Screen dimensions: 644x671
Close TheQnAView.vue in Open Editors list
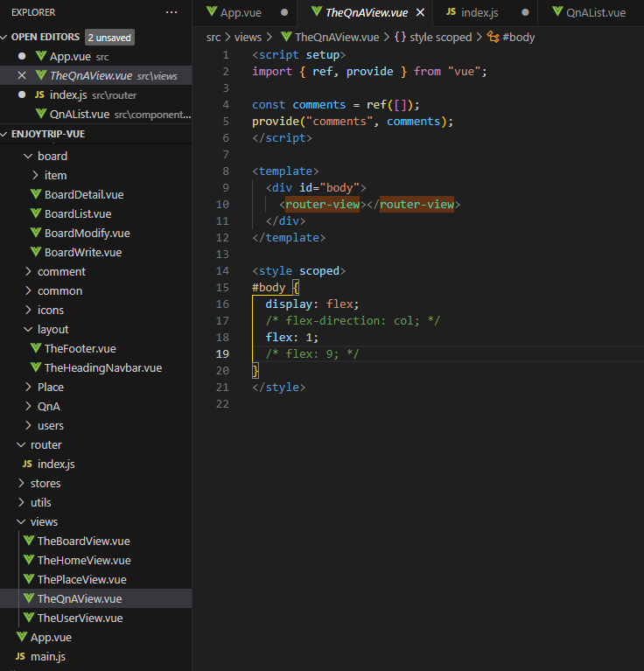tap(22, 76)
